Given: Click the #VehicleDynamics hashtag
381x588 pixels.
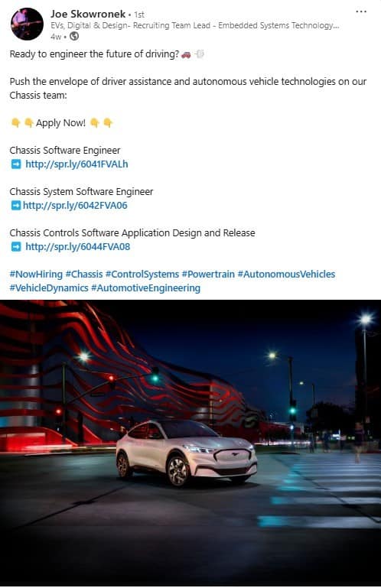Looking at the screenshot, I should 49,288.
